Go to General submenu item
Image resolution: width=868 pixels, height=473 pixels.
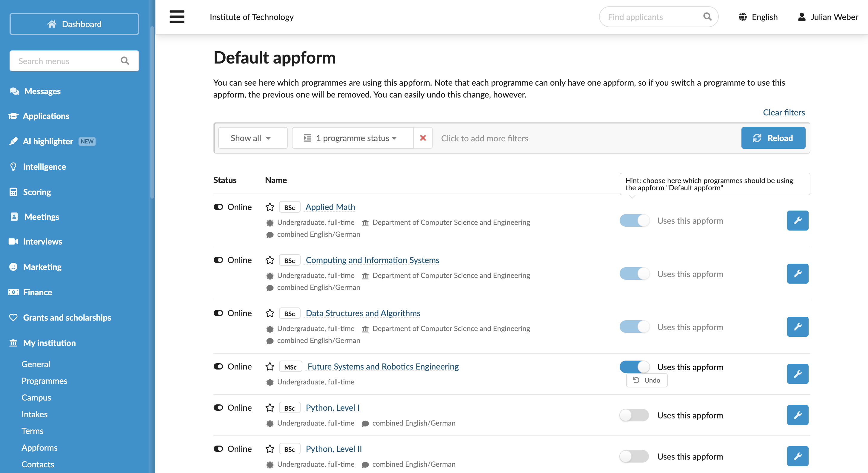coord(36,364)
